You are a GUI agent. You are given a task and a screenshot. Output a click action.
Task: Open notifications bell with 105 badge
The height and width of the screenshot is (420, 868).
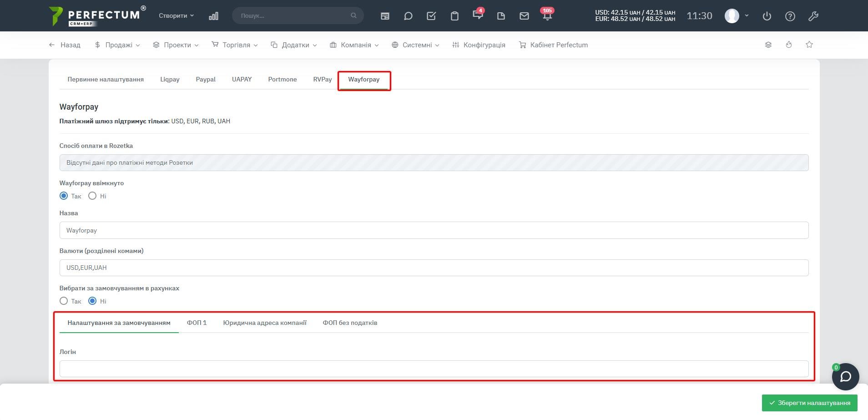tap(547, 16)
